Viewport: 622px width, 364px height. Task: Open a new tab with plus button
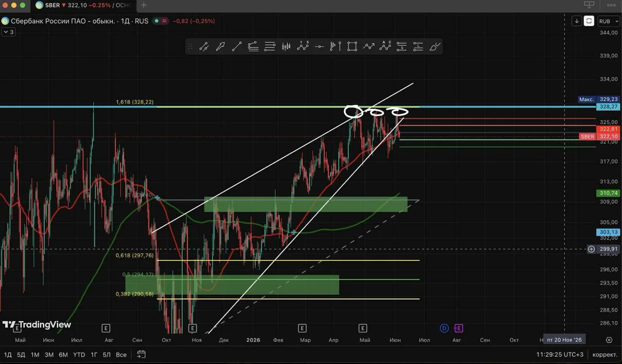(144, 5)
